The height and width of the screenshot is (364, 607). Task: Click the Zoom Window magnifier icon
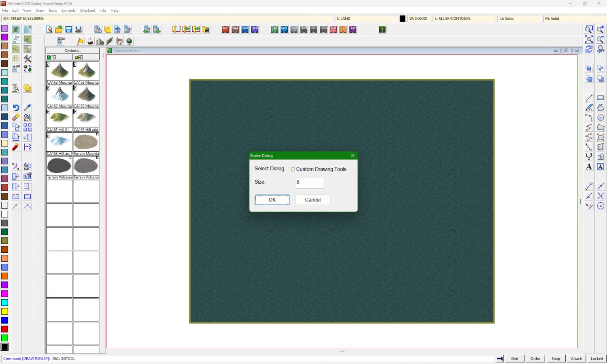coord(589,30)
